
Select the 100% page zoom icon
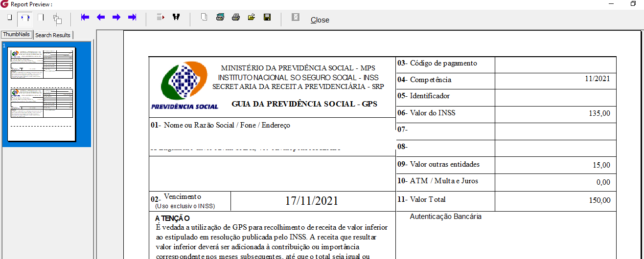point(41,18)
